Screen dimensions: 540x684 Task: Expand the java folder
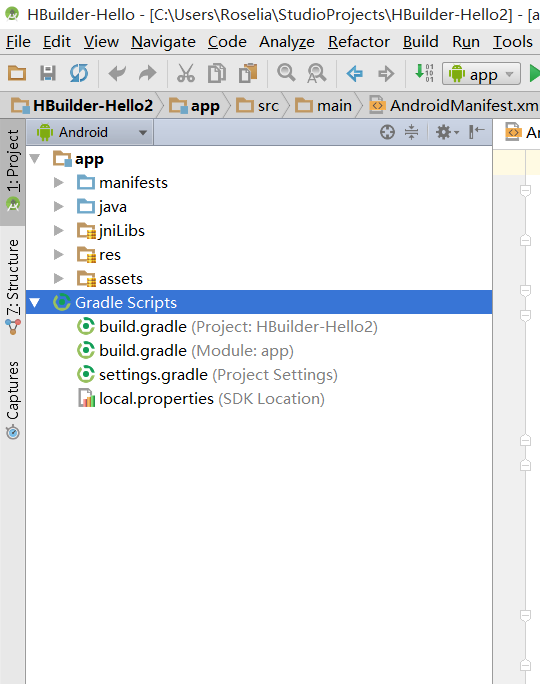(x=58, y=206)
